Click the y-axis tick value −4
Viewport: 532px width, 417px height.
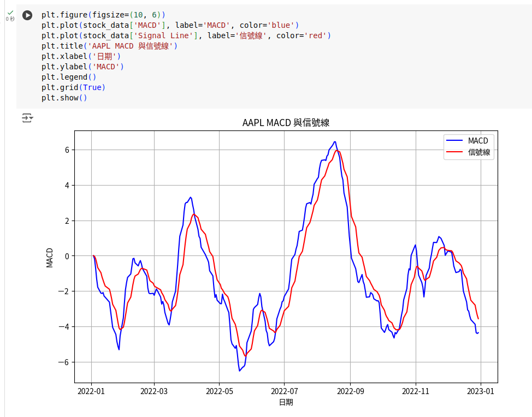point(64,327)
